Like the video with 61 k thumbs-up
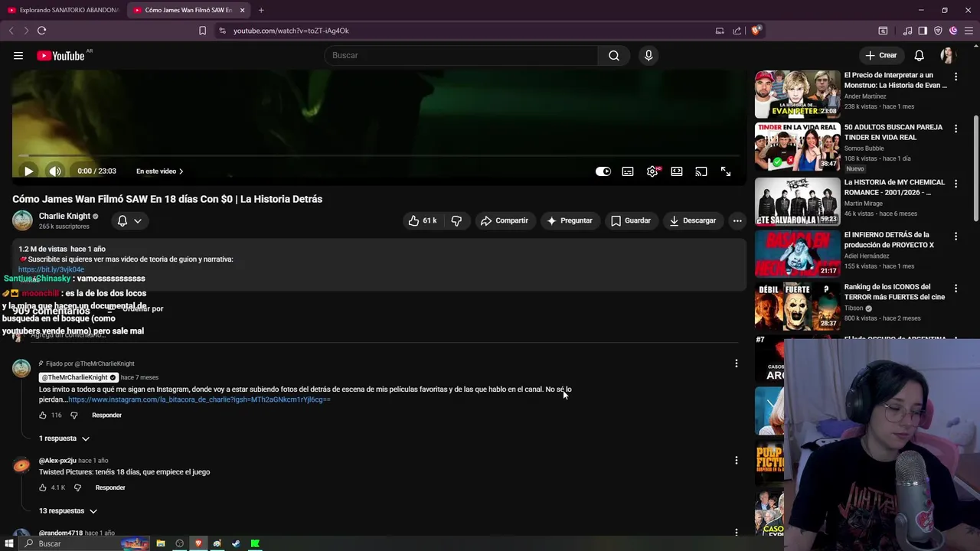Screen dimensions: 980x551 point(423,220)
